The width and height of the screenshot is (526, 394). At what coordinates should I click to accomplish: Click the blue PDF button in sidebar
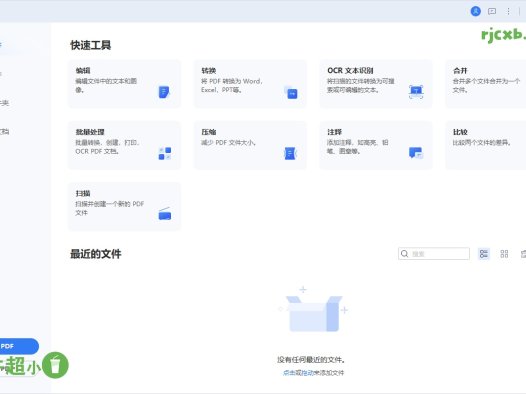19,346
